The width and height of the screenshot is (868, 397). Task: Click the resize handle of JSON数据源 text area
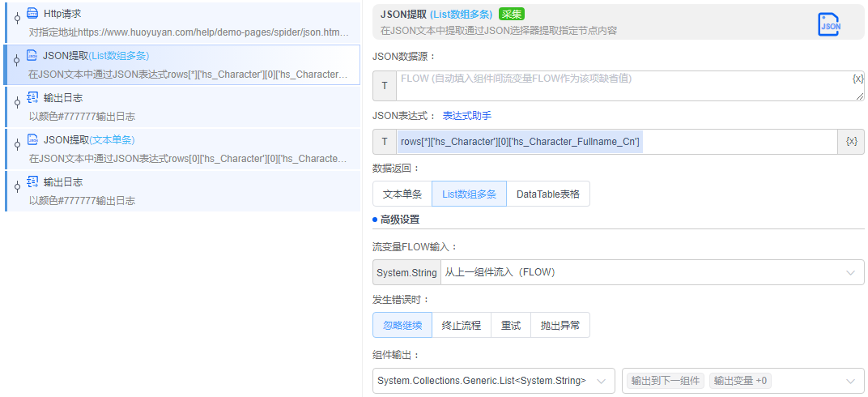click(x=860, y=97)
